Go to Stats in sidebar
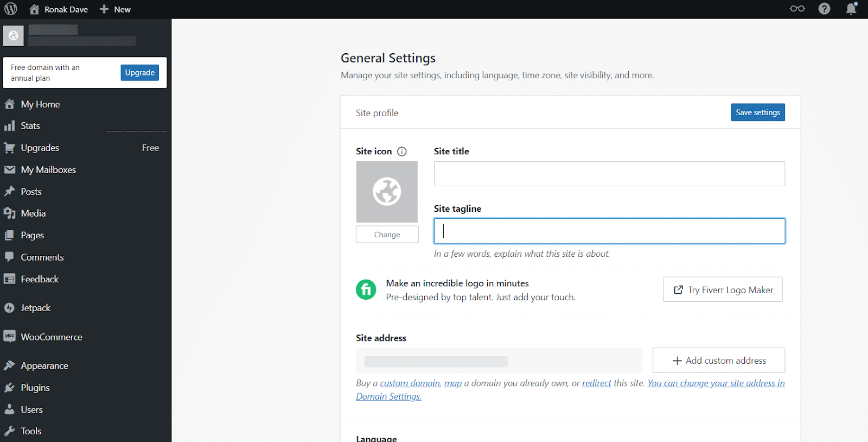 [x=30, y=125]
